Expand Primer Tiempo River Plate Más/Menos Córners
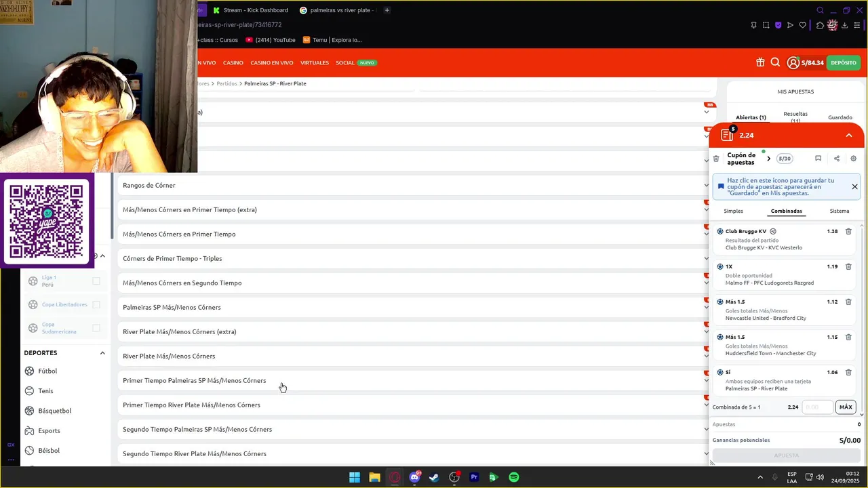868x488 pixels. point(413,405)
